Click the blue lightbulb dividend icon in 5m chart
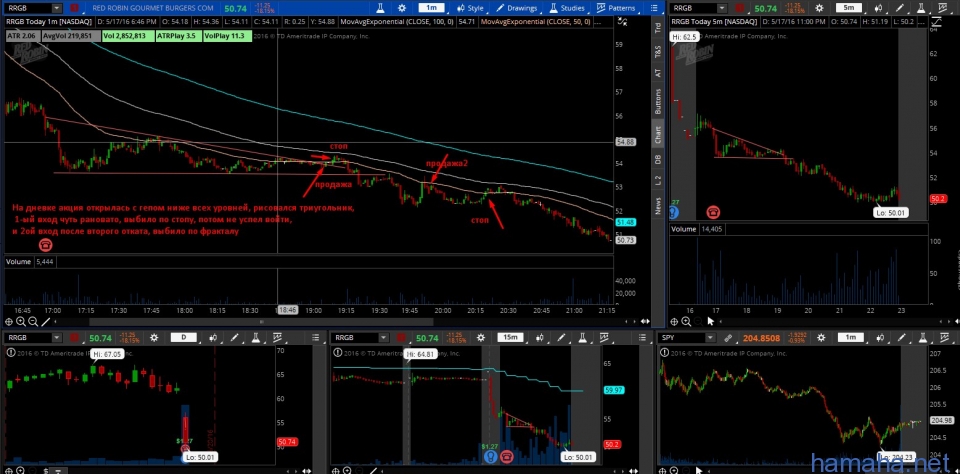 pos(673,212)
